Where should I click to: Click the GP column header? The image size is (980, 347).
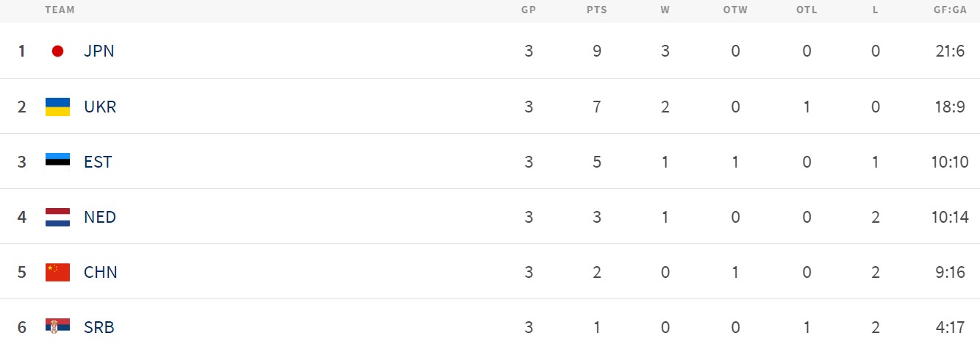tap(528, 10)
